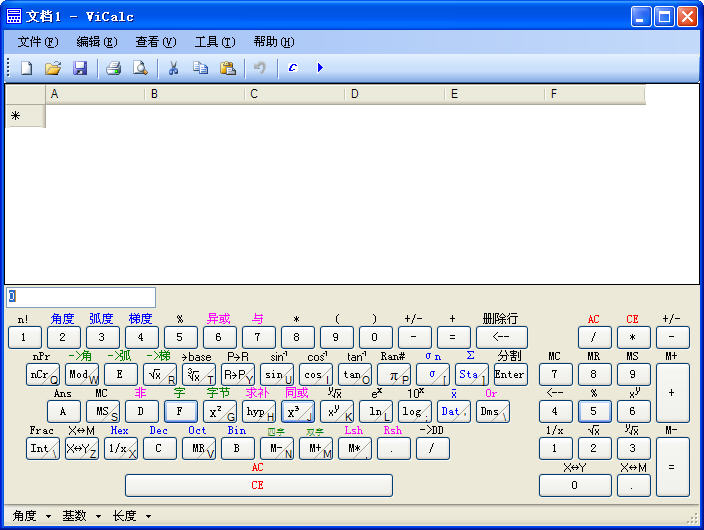Toggle the hyp key on keypad

coord(258,411)
